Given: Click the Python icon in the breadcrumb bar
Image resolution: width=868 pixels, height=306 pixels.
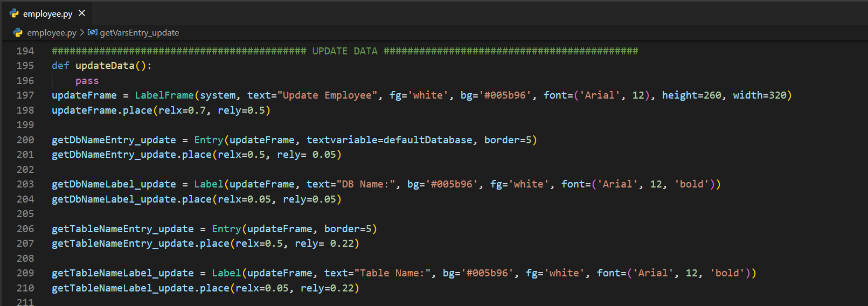Looking at the screenshot, I should pos(18,33).
